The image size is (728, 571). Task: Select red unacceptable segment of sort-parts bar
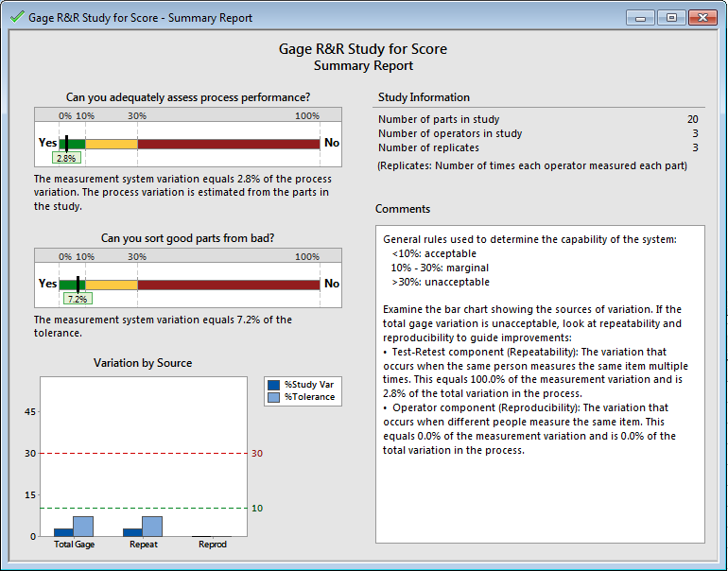coord(228,284)
